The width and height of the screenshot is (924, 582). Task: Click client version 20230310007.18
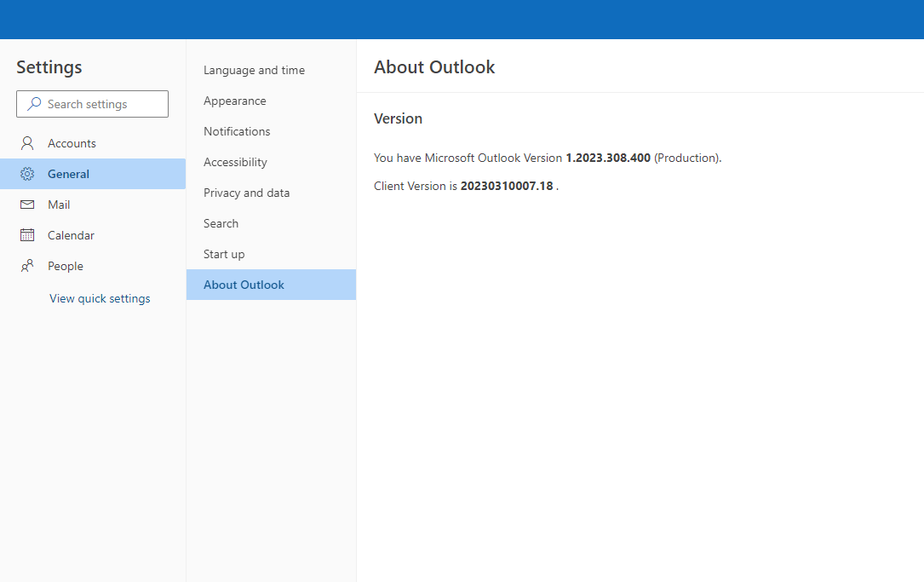pos(507,187)
